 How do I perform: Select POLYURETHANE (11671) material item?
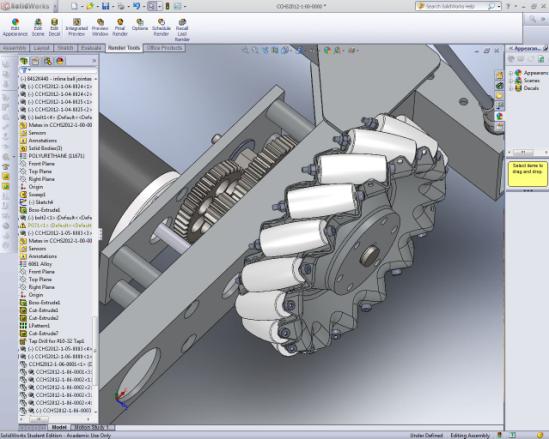pyautogui.click(x=52, y=156)
